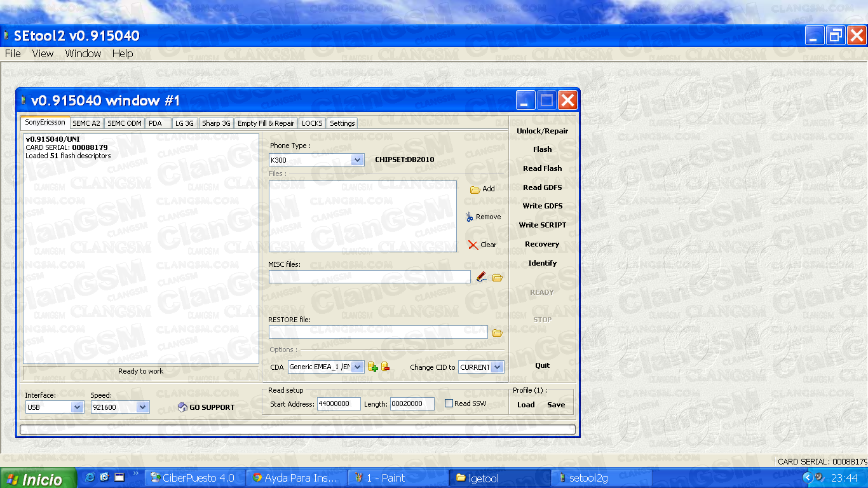The width and height of the screenshot is (868, 488).
Task: Click the Start Address input field
Action: pos(339,403)
